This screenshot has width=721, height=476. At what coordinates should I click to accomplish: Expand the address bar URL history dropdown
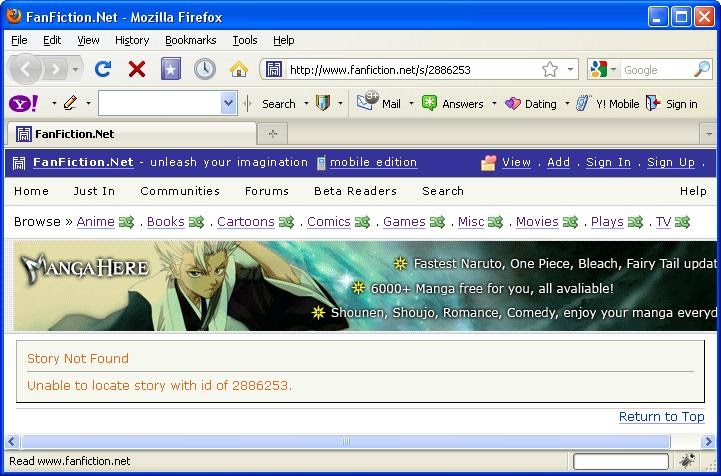tap(571, 70)
